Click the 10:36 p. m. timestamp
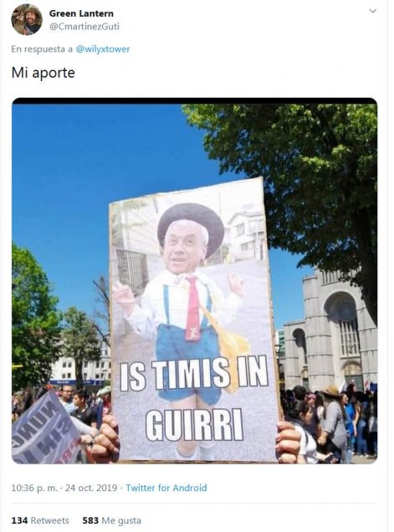 (34, 488)
